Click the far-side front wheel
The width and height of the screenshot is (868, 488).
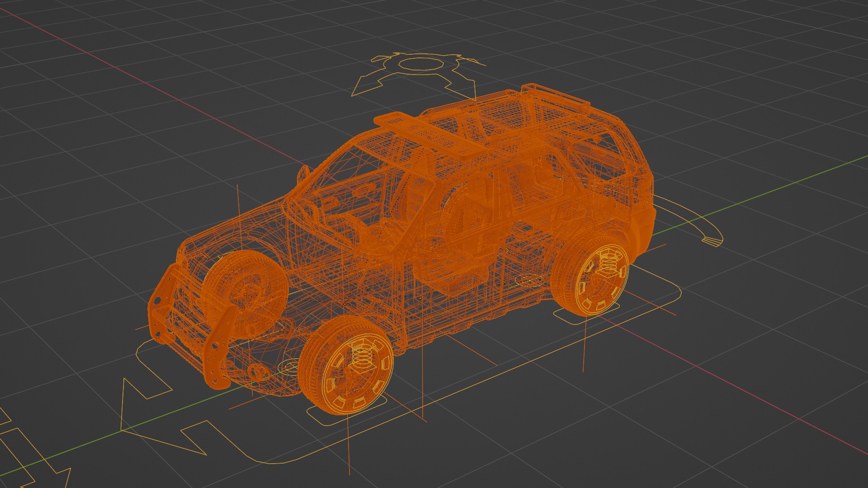[x=244, y=289]
